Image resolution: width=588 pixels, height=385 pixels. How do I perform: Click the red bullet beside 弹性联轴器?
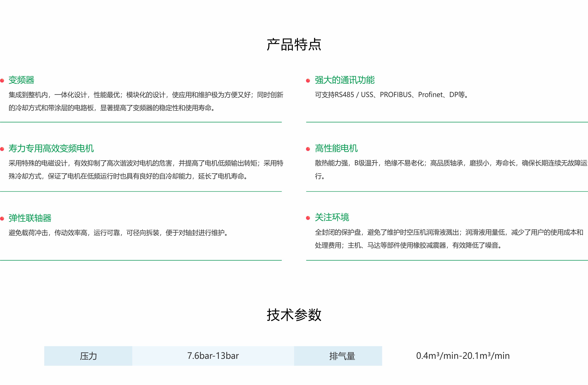2,219
